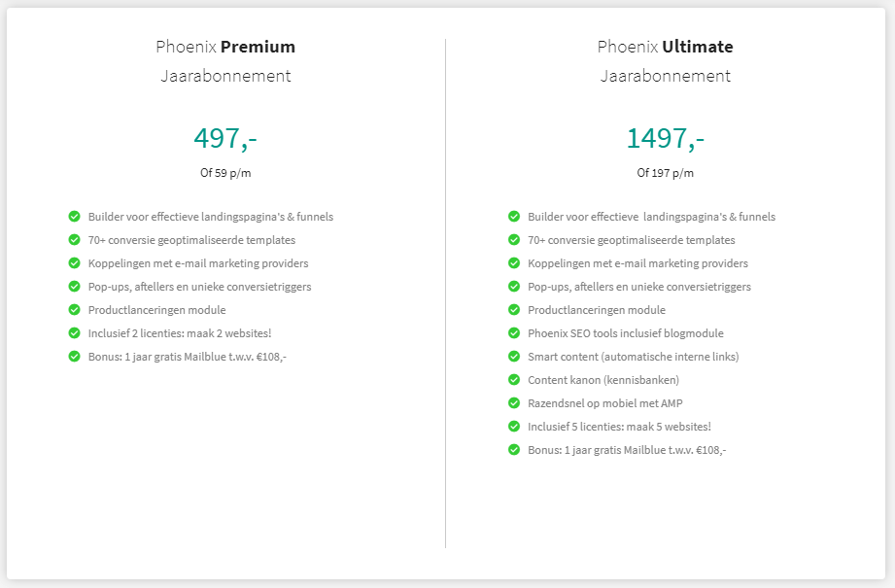Click the 'Of 59 p/m' monthly price text
The width and height of the screenshot is (895, 588).
click(x=225, y=173)
